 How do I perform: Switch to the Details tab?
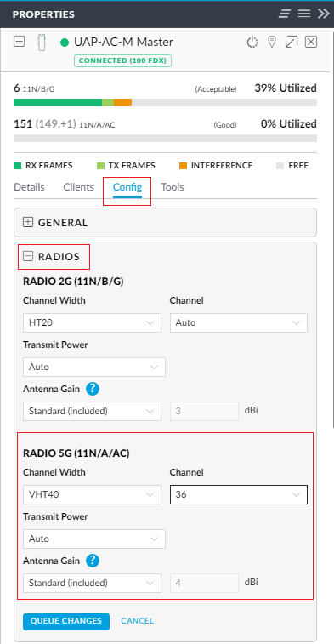(x=29, y=187)
